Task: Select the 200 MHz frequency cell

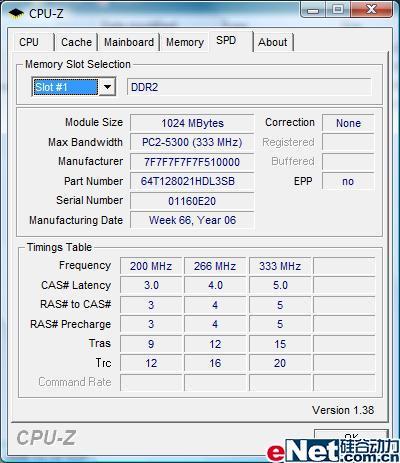Action: [151, 266]
